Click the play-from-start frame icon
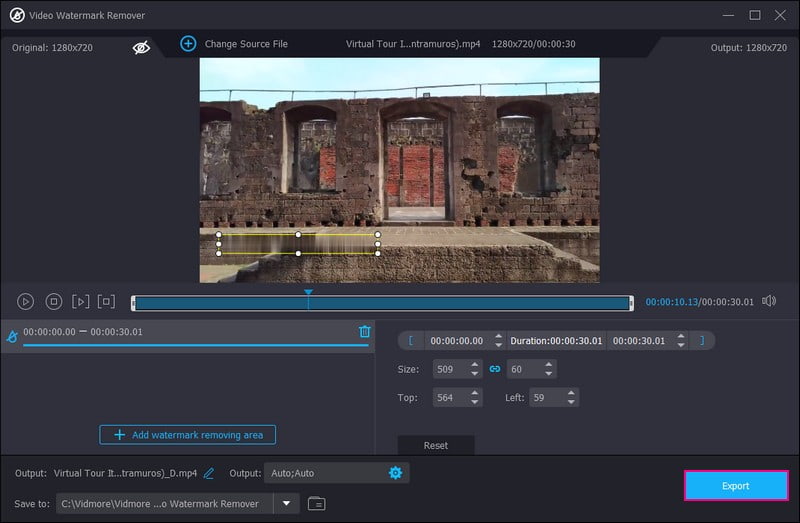Image resolution: width=800 pixels, height=523 pixels. (81, 301)
